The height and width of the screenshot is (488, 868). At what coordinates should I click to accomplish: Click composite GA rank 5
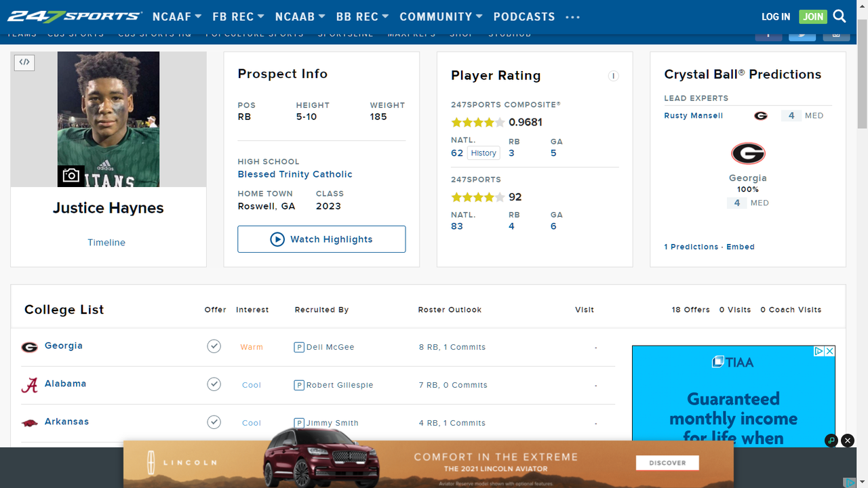point(553,153)
